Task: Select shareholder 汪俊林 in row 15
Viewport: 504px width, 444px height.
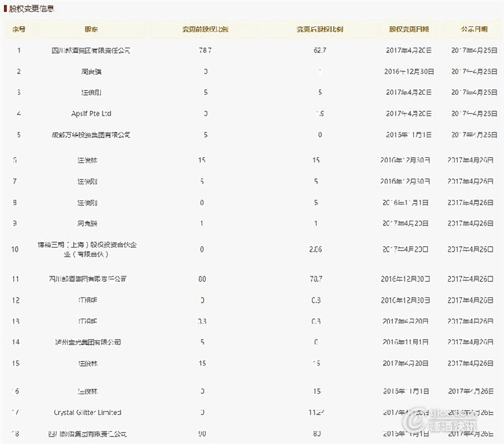Action: [87, 363]
